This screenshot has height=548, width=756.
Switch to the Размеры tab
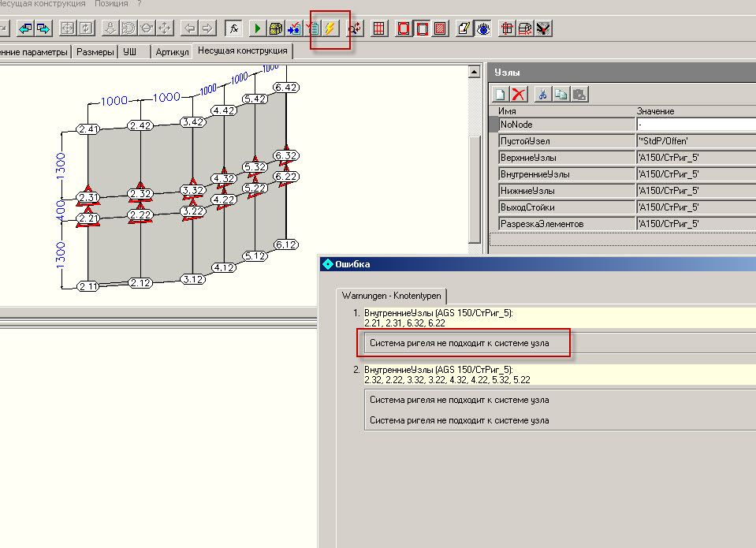[x=95, y=51]
